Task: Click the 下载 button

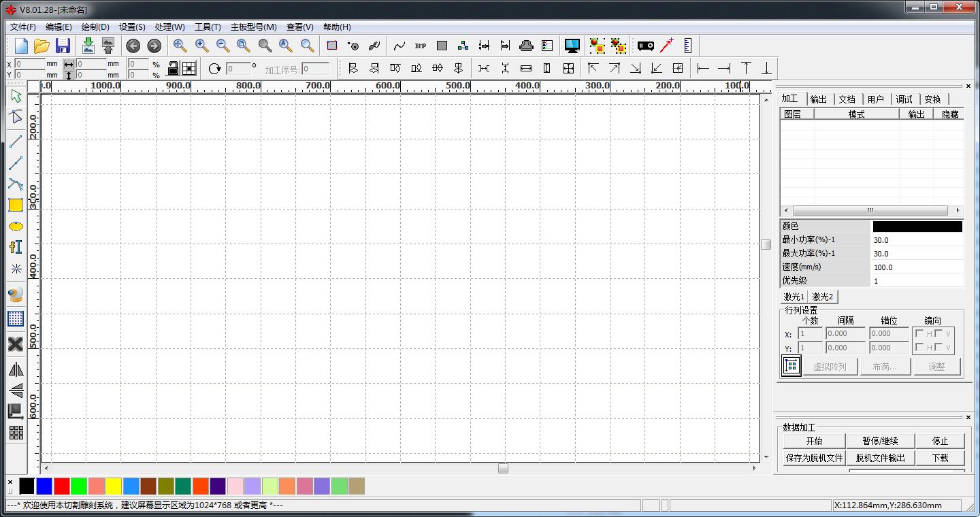Action: click(x=941, y=458)
